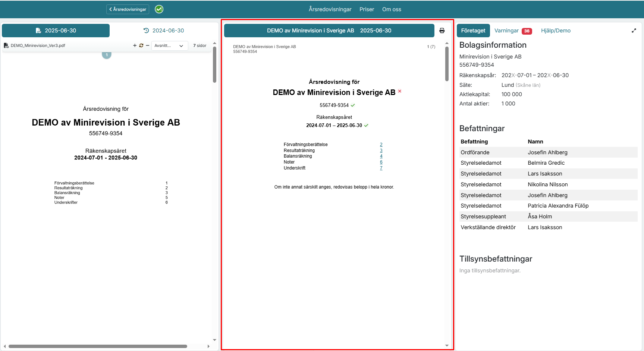Reset the PDF view with the refresh icon
The height and width of the screenshot is (351, 644).
tap(141, 45)
